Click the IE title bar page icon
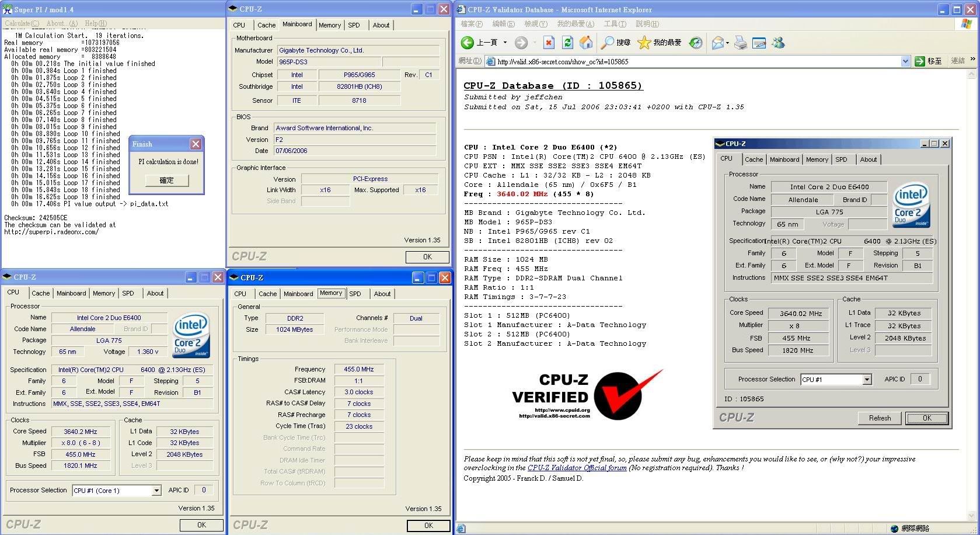This screenshot has height=535, width=980. (461, 9)
